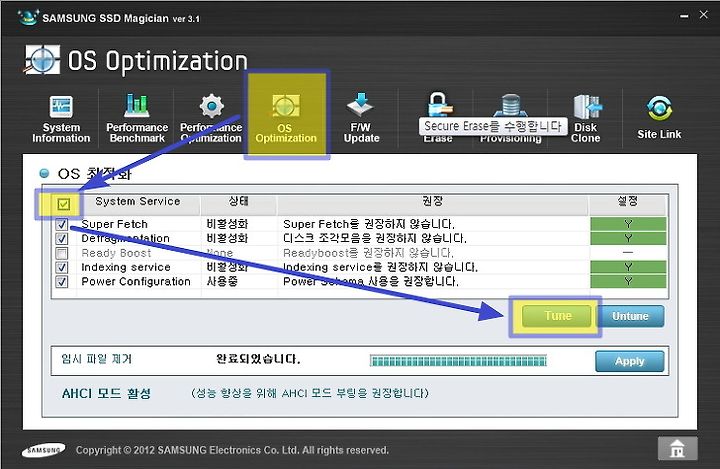
Task: Open the Performance Benchmark section
Action: [x=137, y=119]
